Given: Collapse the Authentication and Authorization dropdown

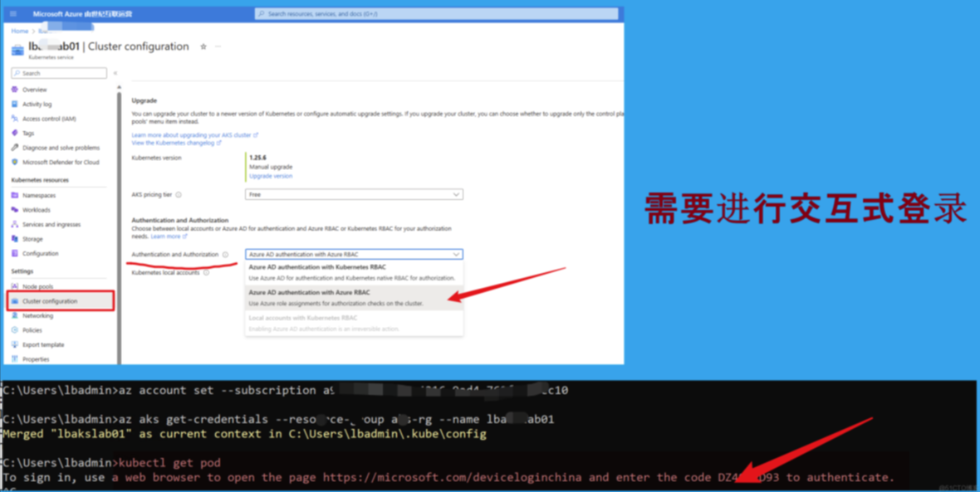Looking at the screenshot, I should 455,255.
